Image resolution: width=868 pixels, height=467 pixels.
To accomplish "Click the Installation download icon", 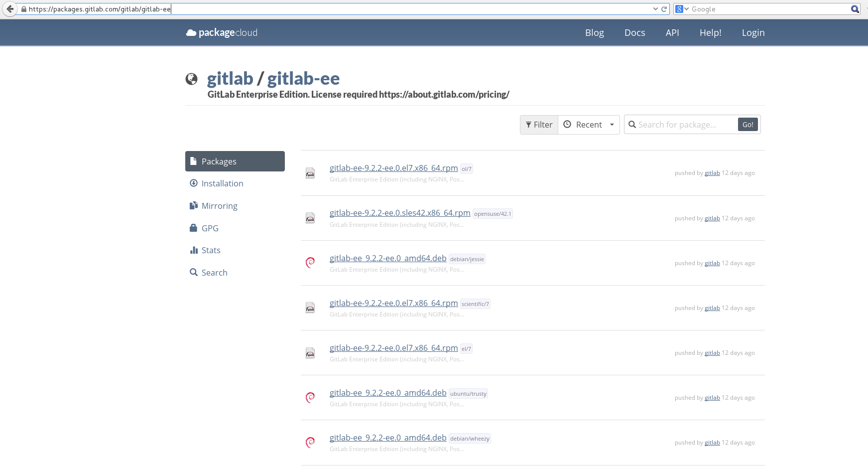I will [x=194, y=183].
